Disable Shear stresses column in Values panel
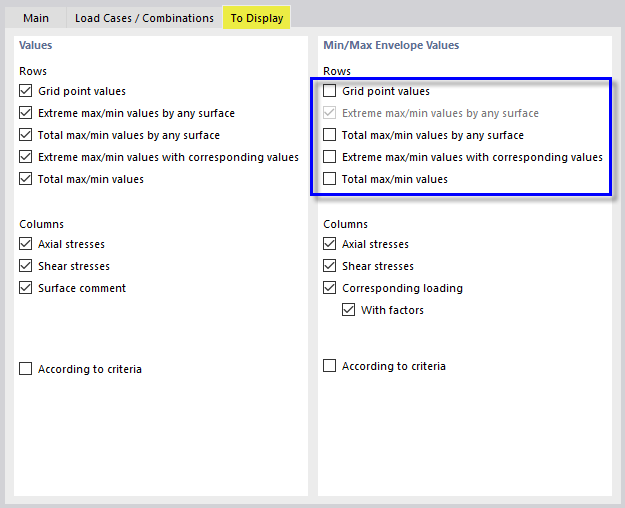 tap(26, 266)
